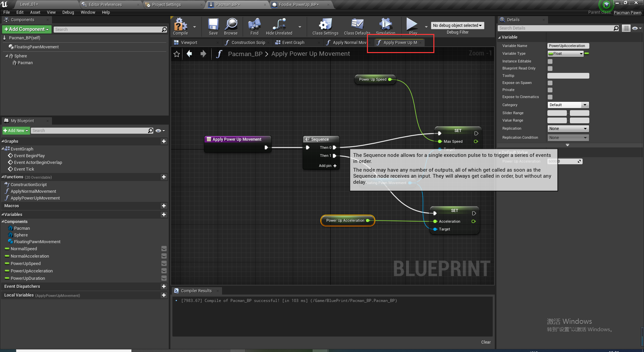Screen dimensions: 644x352
Task: Check Expose on Spawn option
Action: coord(550,83)
